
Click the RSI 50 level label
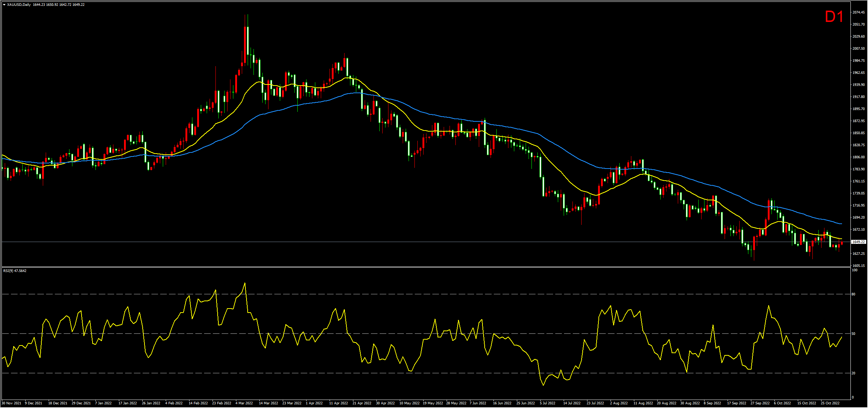pyautogui.click(x=853, y=334)
